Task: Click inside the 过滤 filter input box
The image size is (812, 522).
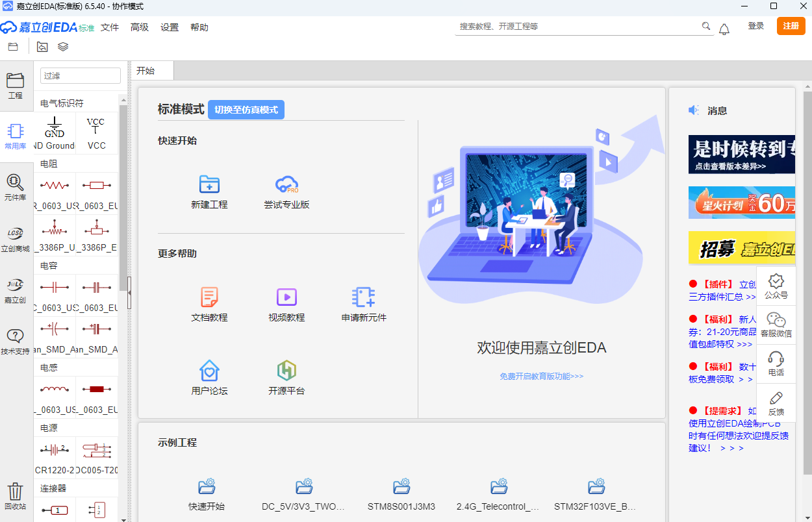Action: (x=80, y=75)
